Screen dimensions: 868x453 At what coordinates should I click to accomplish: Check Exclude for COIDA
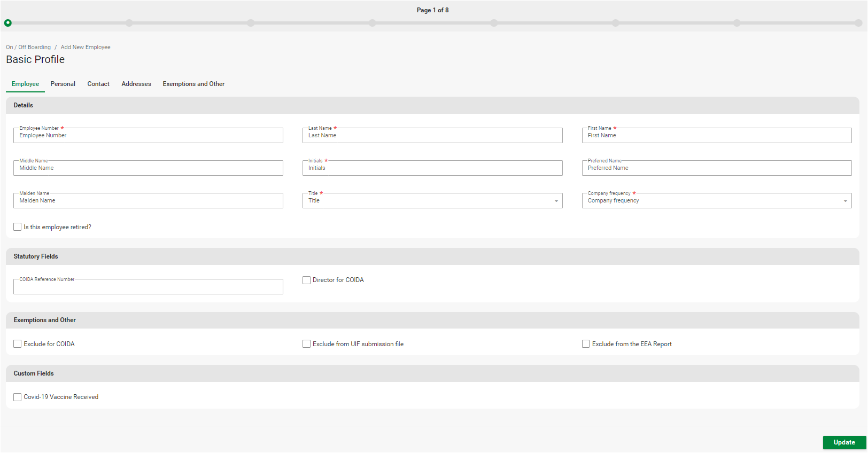(x=18, y=344)
